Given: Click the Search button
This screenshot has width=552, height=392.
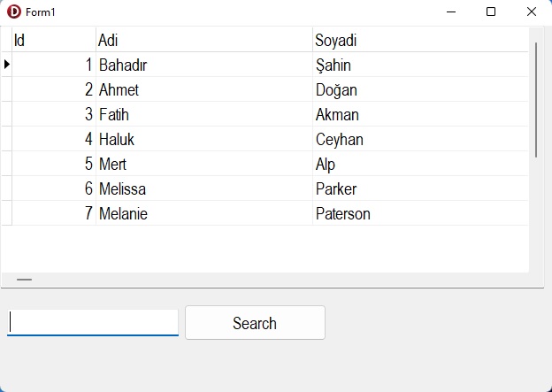Looking at the screenshot, I should pyautogui.click(x=255, y=323).
